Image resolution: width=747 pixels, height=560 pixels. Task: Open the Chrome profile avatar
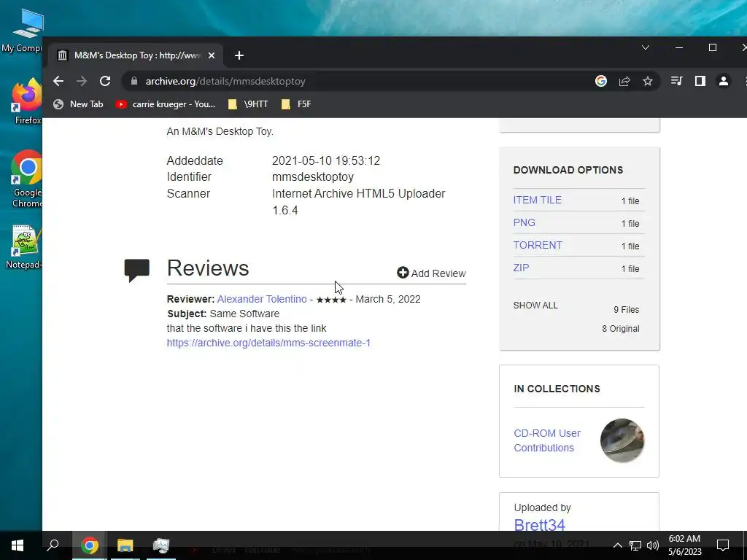pyautogui.click(x=723, y=81)
